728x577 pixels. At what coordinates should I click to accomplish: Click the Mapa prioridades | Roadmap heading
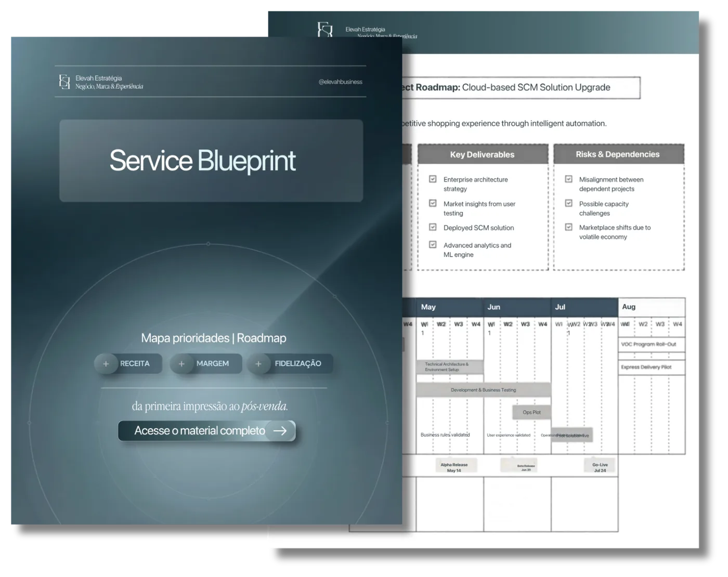pos(214,338)
